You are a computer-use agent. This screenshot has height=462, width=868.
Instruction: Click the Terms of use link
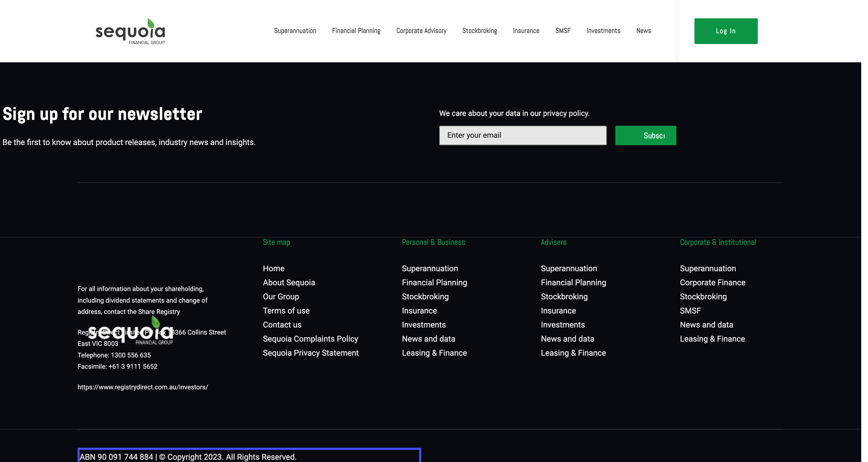(286, 311)
